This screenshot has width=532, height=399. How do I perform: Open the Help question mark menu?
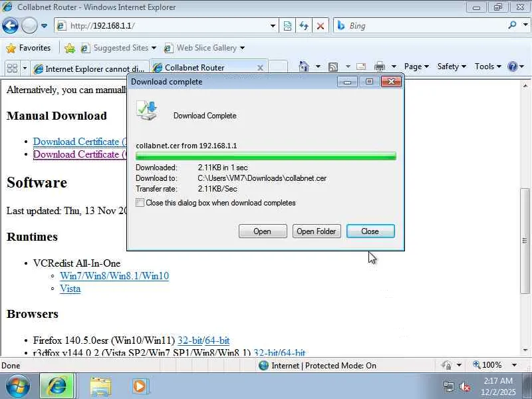(516, 66)
